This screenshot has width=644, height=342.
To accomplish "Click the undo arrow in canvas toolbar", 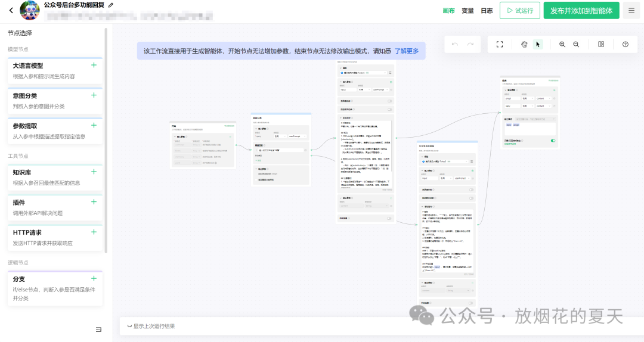I will pyautogui.click(x=455, y=44).
